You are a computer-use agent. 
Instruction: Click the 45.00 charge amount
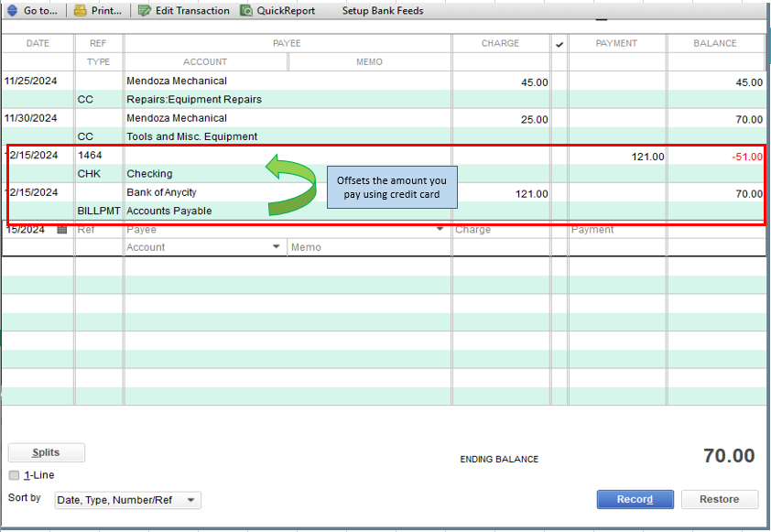click(535, 82)
